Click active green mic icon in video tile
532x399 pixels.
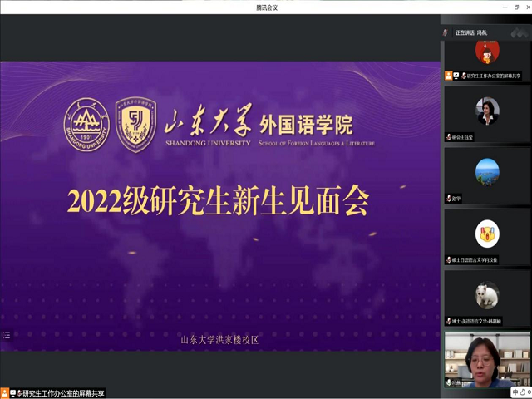[x=449, y=382]
